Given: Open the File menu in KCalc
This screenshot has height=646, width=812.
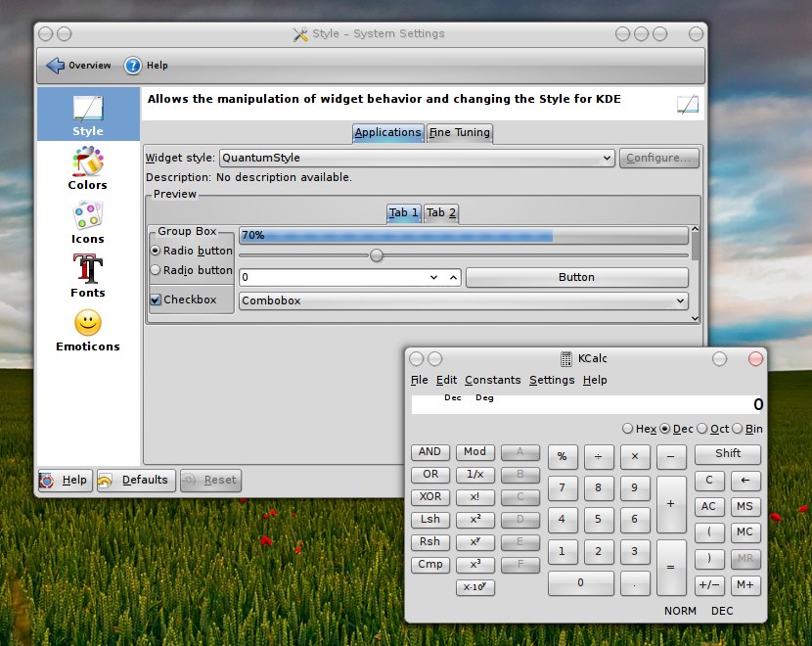Looking at the screenshot, I should click(420, 380).
